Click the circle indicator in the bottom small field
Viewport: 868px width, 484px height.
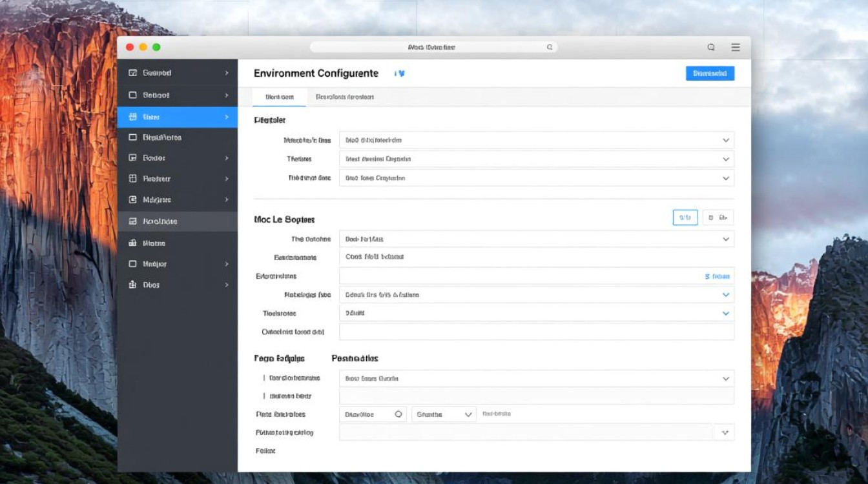point(398,414)
